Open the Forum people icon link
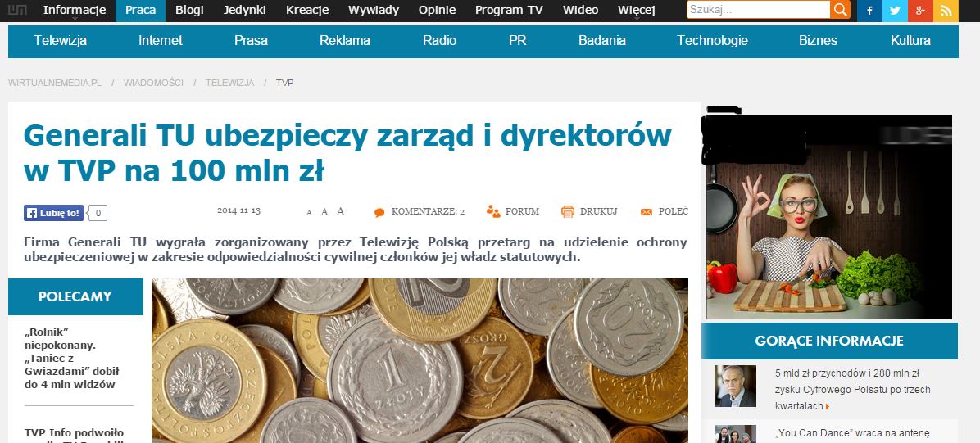Viewport: 980px width, 443px height. (x=493, y=211)
